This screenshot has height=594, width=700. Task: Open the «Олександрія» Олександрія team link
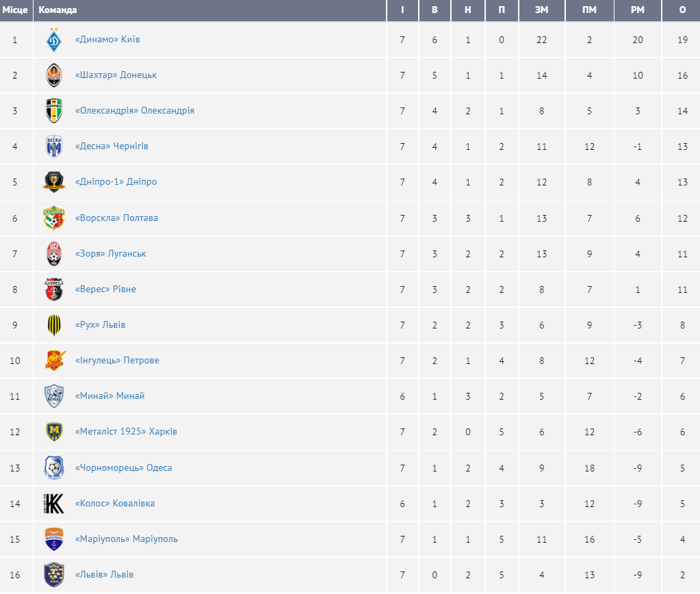(134, 111)
